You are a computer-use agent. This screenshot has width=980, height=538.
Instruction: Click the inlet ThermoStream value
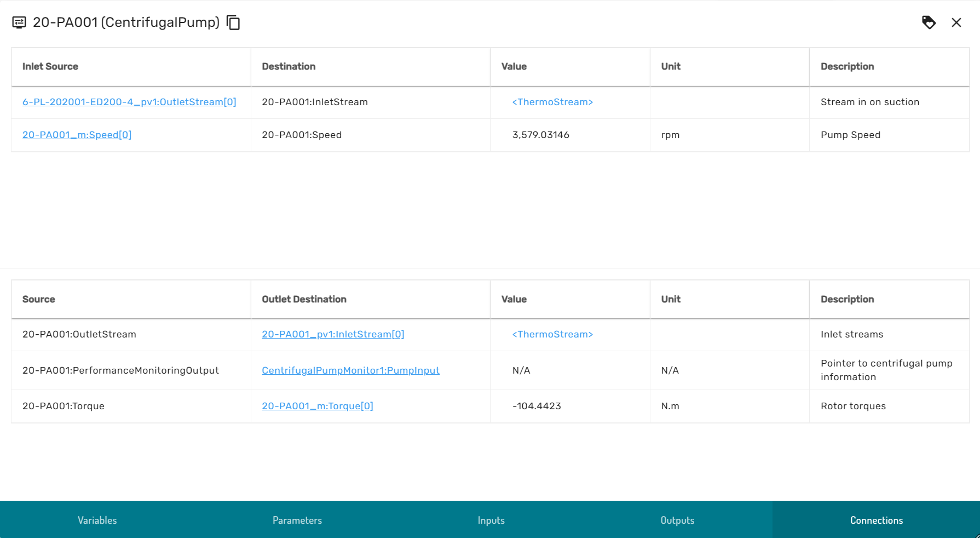(x=552, y=102)
